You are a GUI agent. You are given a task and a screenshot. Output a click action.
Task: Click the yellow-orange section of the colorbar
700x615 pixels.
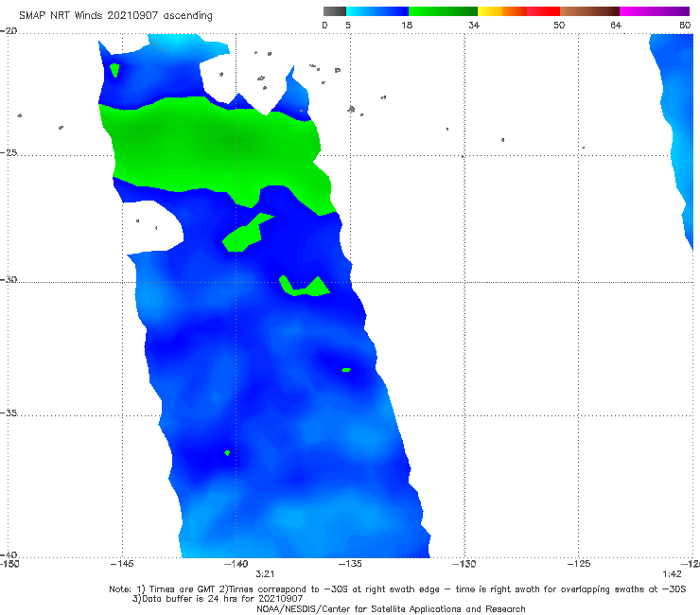502,11
